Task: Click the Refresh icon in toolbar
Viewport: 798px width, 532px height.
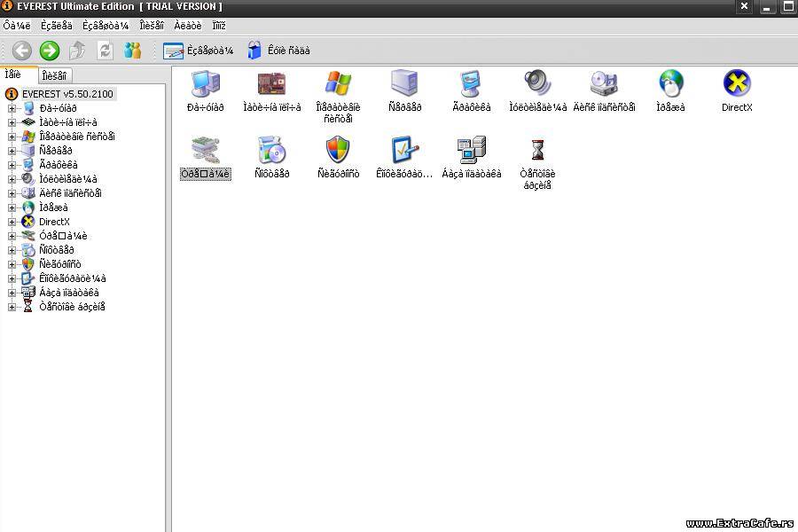Action: tap(105, 51)
